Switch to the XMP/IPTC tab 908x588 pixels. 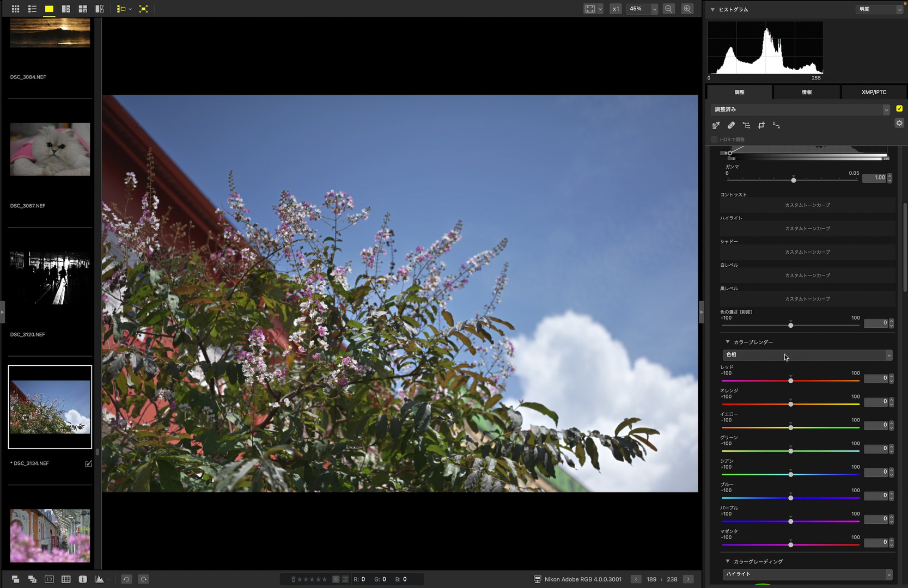(x=874, y=92)
